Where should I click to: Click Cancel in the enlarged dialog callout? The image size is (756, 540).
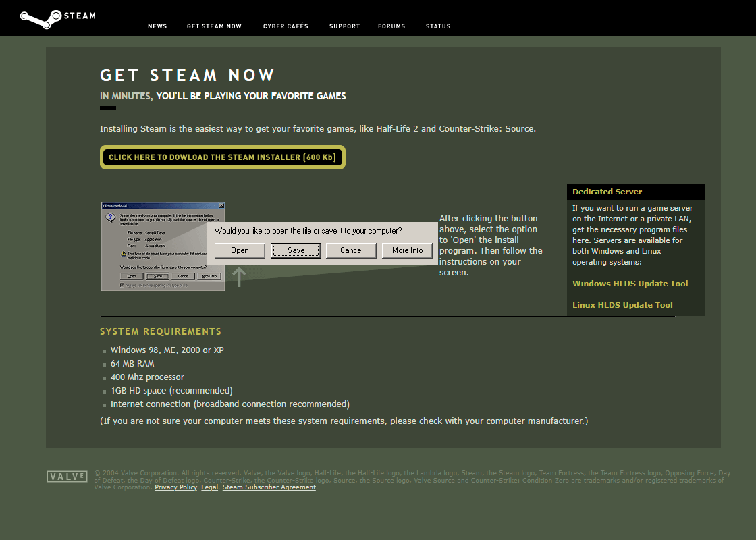(x=351, y=250)
